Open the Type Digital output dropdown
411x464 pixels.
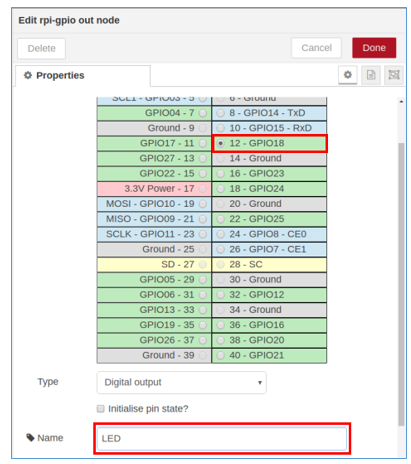coord(181,382)
